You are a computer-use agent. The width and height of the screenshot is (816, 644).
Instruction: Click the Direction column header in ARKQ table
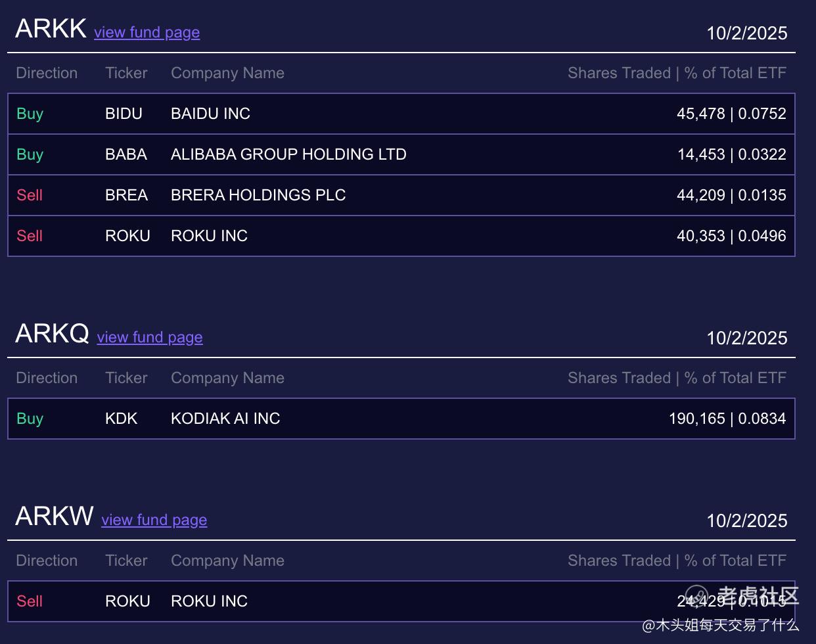[x=47, y=378]
